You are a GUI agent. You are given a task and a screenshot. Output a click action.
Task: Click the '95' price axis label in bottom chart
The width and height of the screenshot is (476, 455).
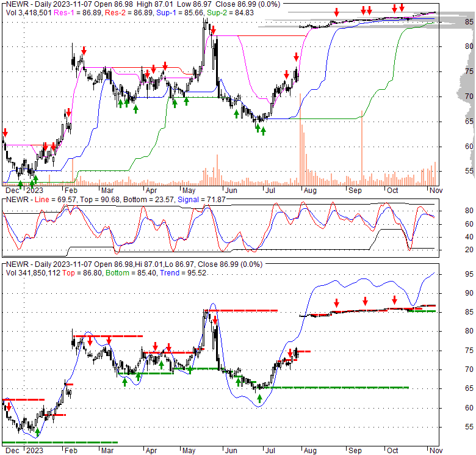[469, 274]
